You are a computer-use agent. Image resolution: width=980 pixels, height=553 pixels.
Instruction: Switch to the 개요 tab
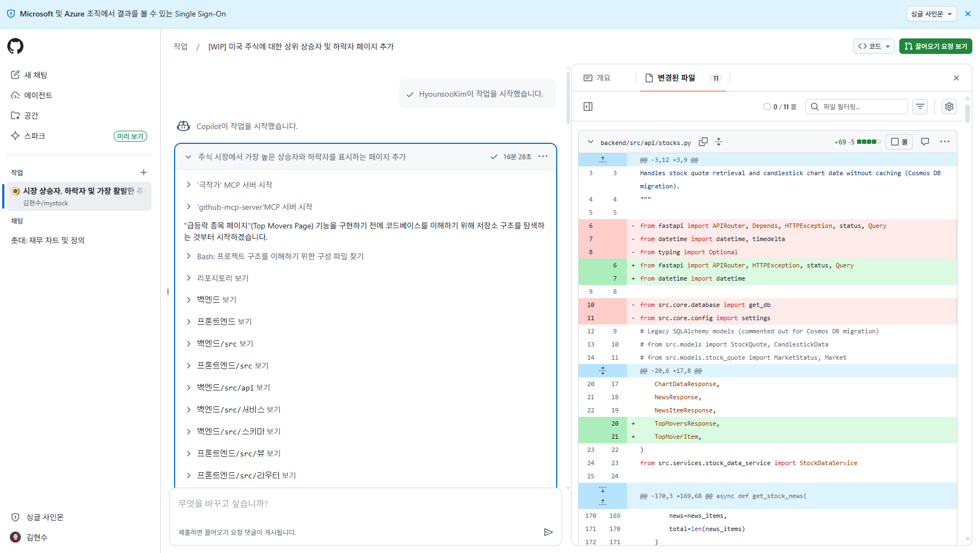[597, 78]
